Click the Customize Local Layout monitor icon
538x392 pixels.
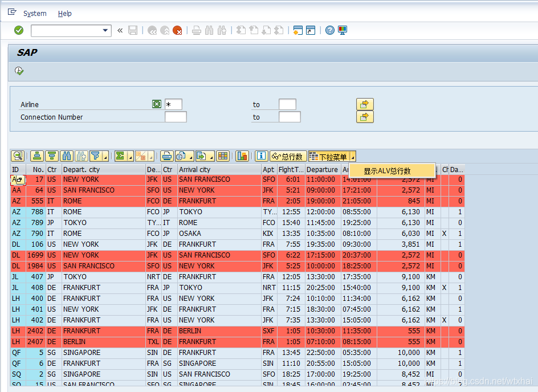click(x=343, y=30)
